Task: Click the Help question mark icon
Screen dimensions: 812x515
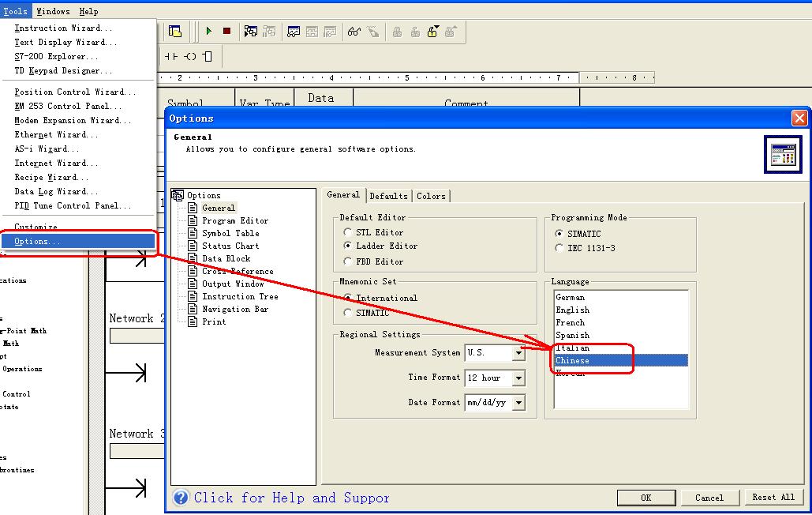Action: click(181, 498)
